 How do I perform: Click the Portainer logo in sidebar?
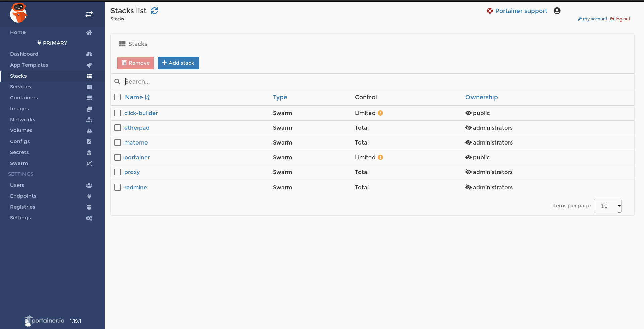(x=18, y=13)
